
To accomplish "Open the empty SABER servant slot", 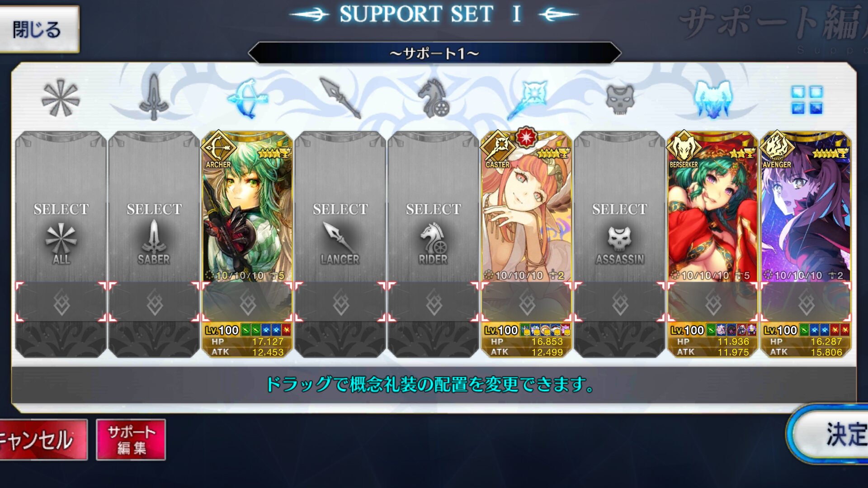I will point(154,207).
